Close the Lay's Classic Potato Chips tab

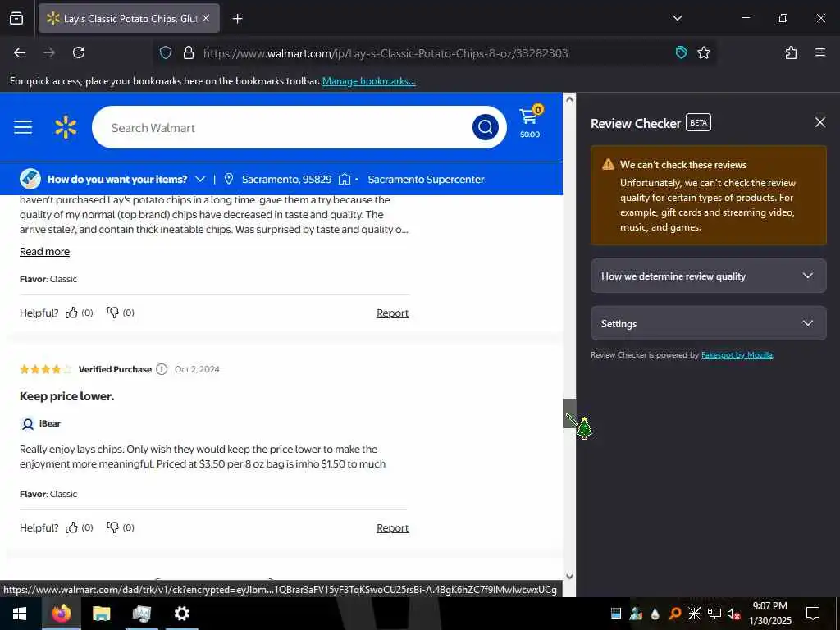point(206,18)
